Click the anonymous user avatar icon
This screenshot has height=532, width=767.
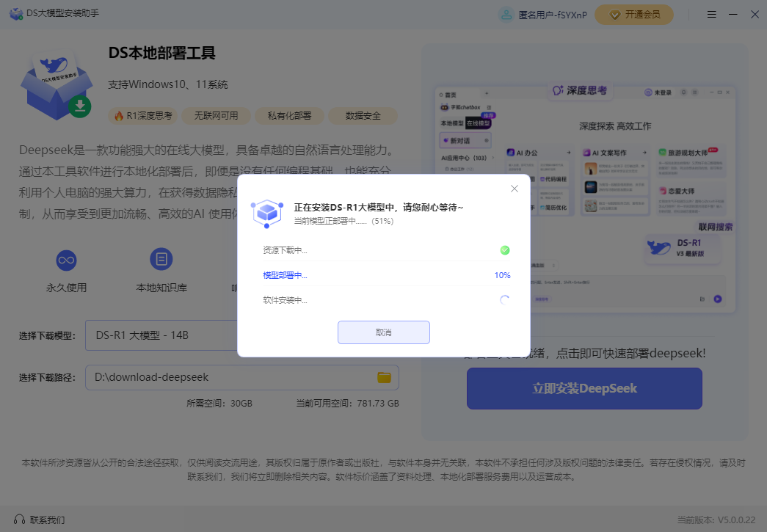(x=506, y=15)
